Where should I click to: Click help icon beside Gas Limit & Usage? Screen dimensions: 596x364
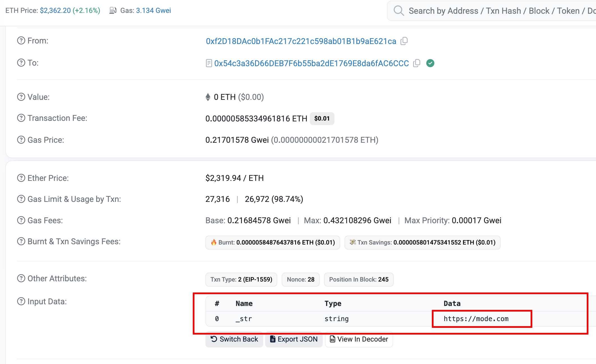tap(21, 199)
